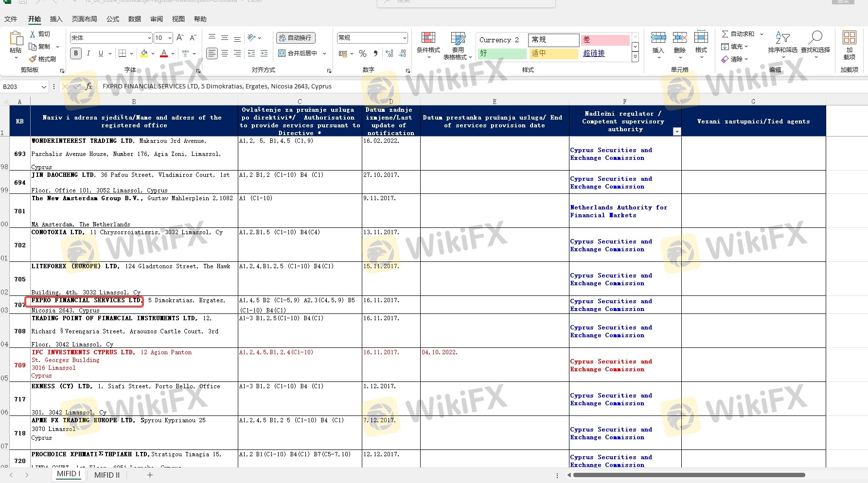
Task: Click the Sort and Filter icon
Action: click(x=782, y=38)
